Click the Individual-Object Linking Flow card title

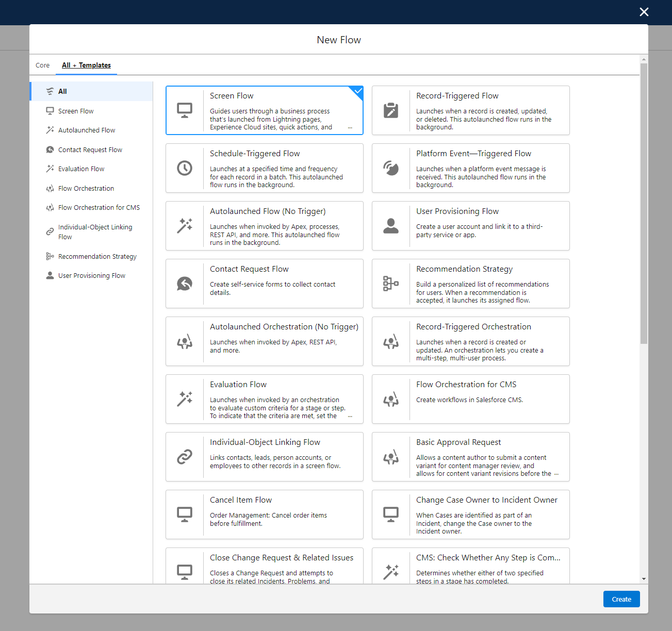tap(265, 442)
